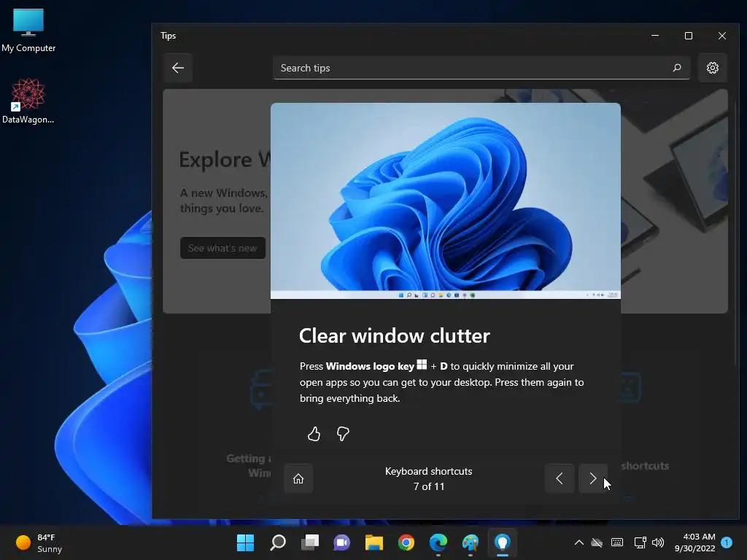Go back with the Tips back arrow
The width and height of the screenshot is (747, 560).
coord(178,68)
